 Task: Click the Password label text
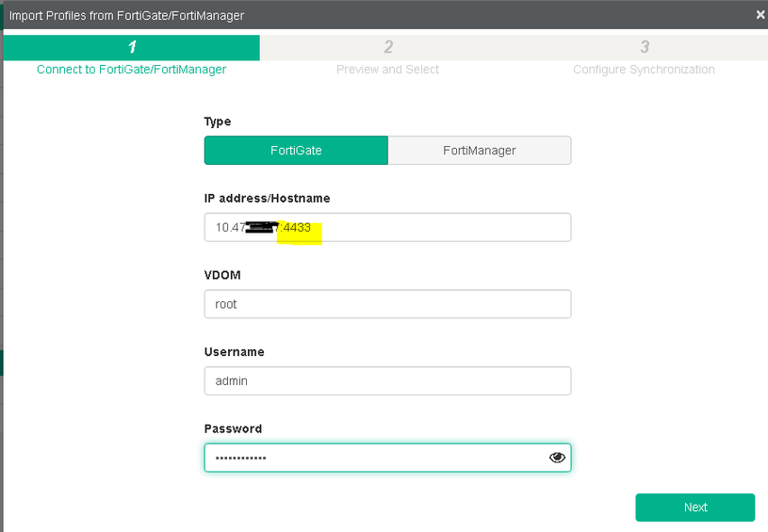point(233,428)
